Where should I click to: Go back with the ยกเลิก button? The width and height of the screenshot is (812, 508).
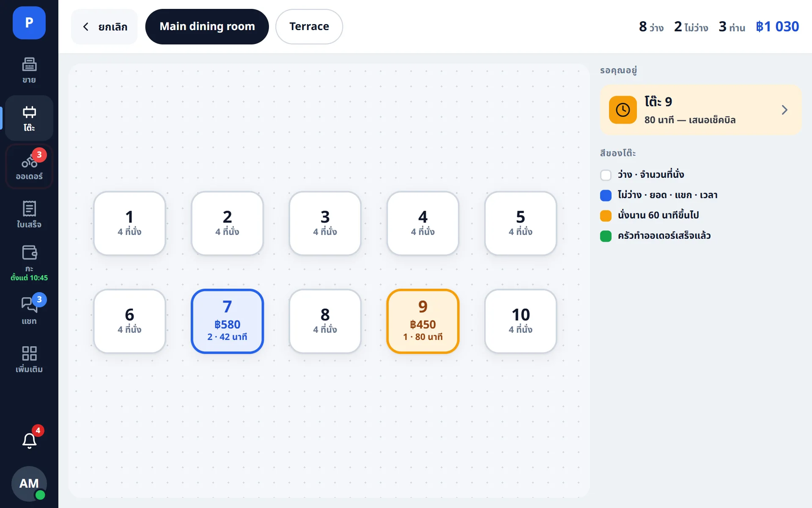104,27
